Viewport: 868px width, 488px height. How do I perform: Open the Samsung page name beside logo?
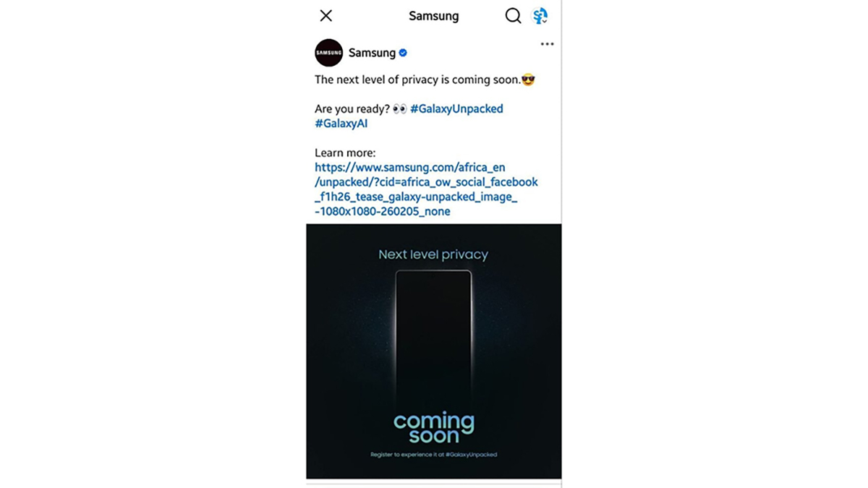tap(372, 53)
